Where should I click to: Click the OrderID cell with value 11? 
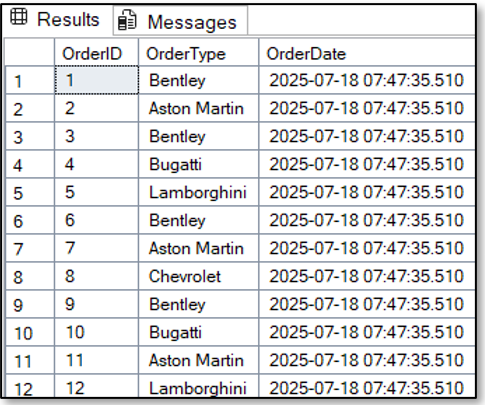coord(96,360)
